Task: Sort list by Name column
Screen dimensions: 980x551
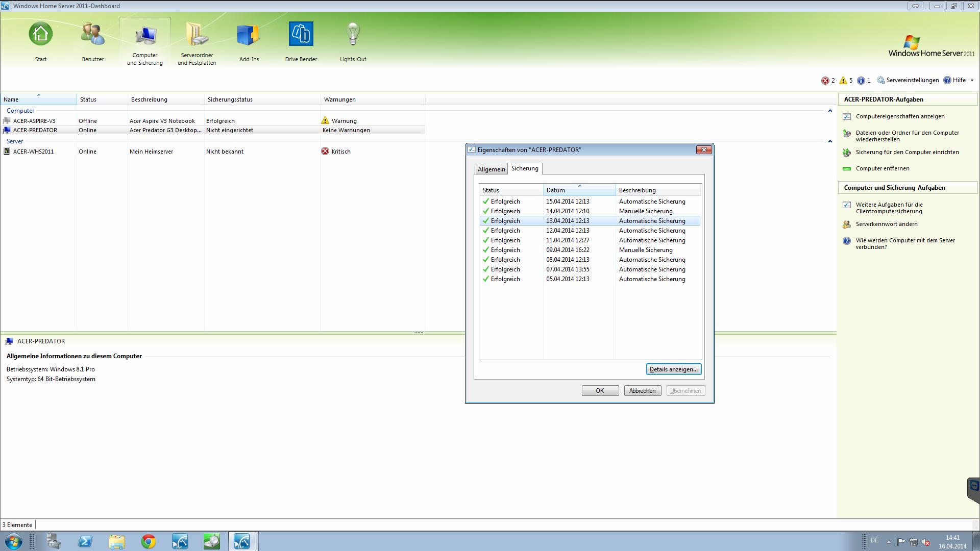Action: pos(38,99)
